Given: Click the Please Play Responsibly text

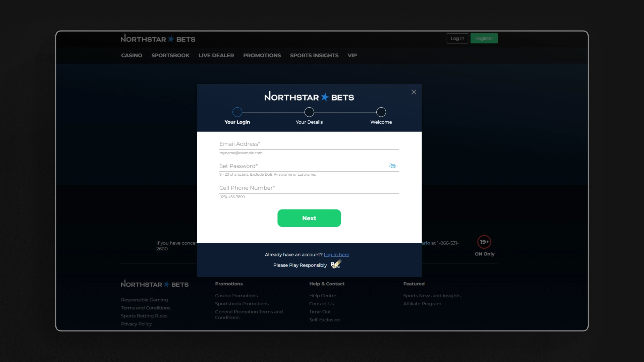Looking at the screenshot, I should [x=300, y=265].
